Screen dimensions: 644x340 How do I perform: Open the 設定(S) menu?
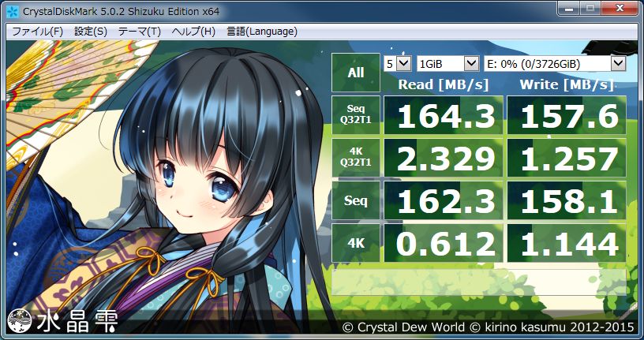click(x=90, y=32)
